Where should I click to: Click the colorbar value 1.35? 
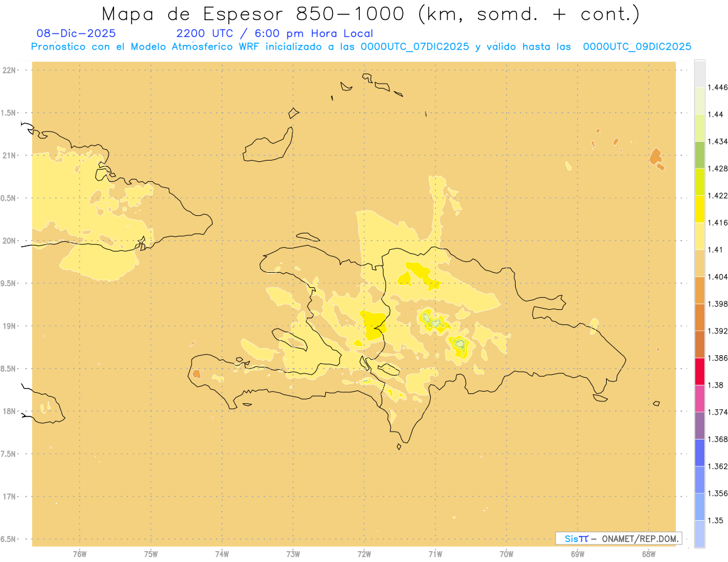tap(716, 520)
